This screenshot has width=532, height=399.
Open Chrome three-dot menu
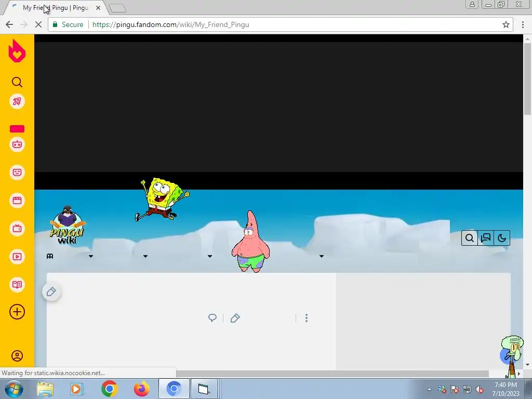[x=523, y=24]
